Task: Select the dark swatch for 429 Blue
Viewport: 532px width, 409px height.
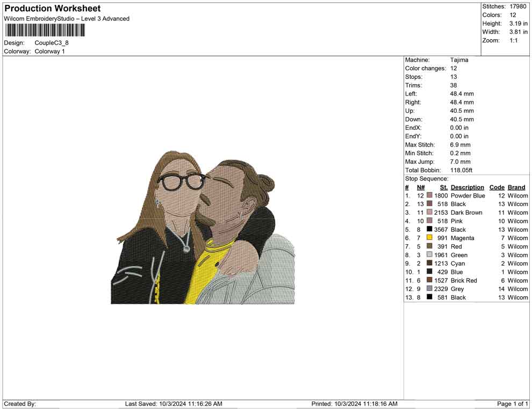Action: pyautogui.click(x=429, y=272)
